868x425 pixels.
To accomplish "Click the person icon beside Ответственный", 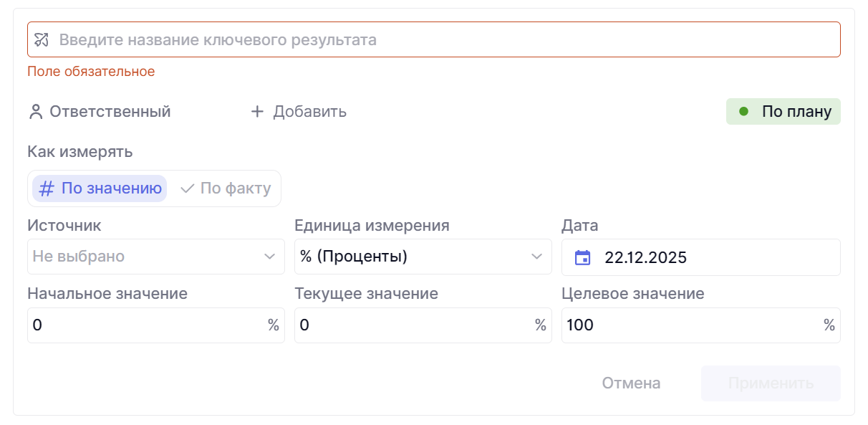I will click(36, 112).
